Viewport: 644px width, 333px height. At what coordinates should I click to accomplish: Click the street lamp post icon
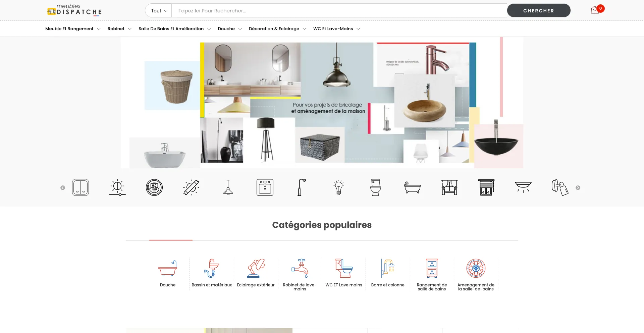point(302,187)
